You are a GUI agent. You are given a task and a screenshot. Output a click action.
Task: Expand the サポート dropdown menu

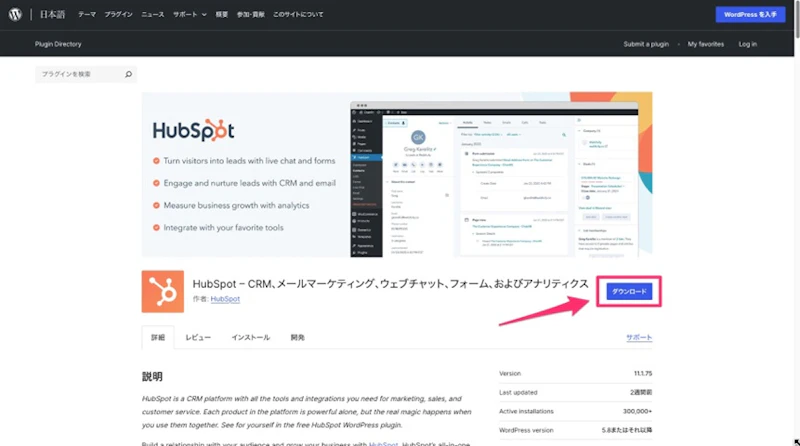[x=189, y=14]
